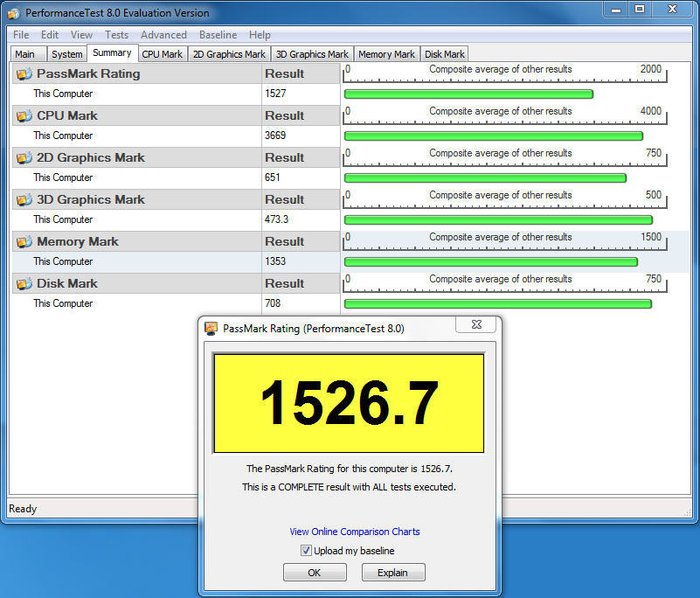
Task: Maximize the PerformanceTest window
Action: click(x=640, y=10)
